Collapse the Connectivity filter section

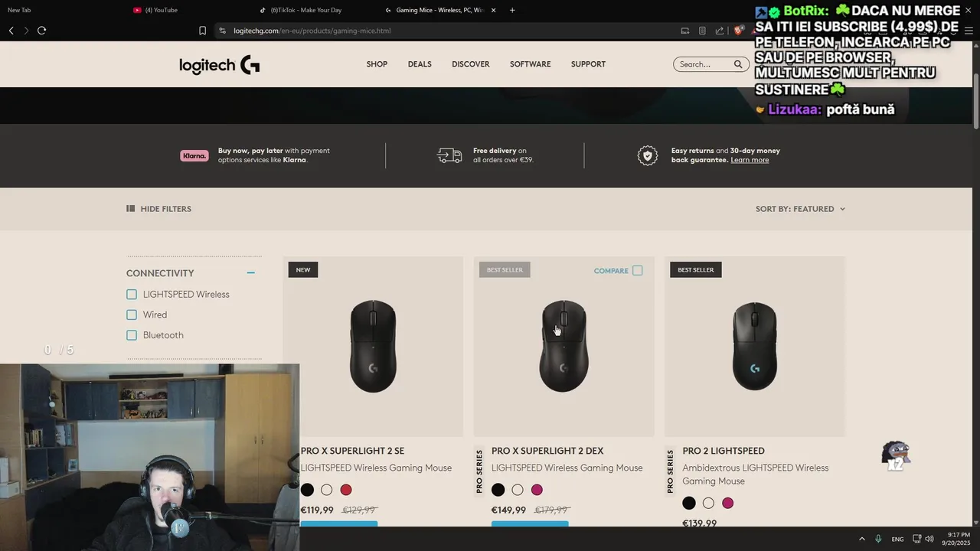tap(250, 273)
